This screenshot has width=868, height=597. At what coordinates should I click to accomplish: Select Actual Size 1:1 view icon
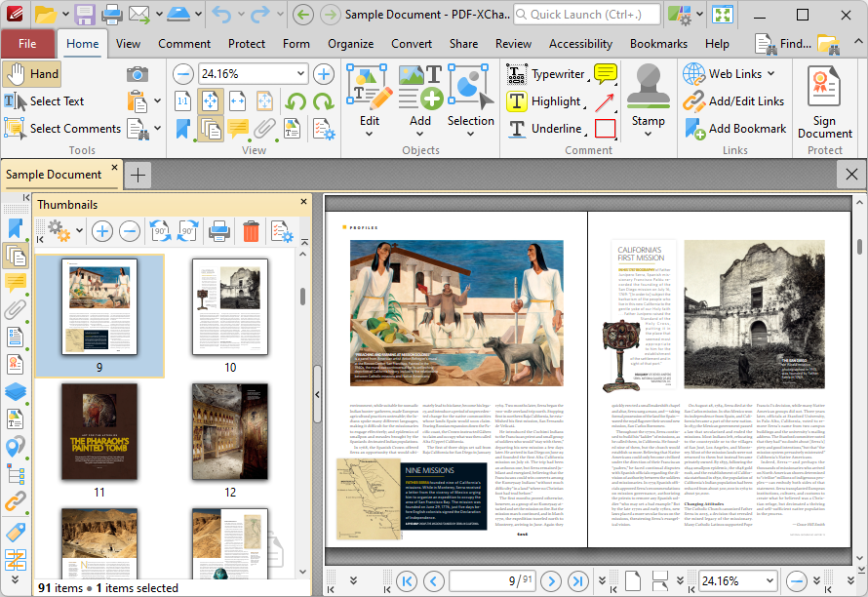[182, 101]
